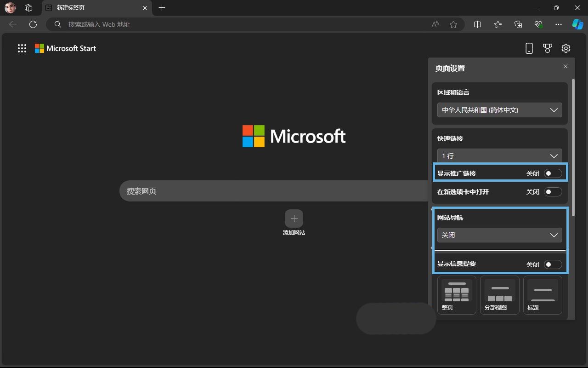Select the 分部视图 layout option
Image resolution: width=588 pixels, height=368 pixels.
[x=500, y=295]
